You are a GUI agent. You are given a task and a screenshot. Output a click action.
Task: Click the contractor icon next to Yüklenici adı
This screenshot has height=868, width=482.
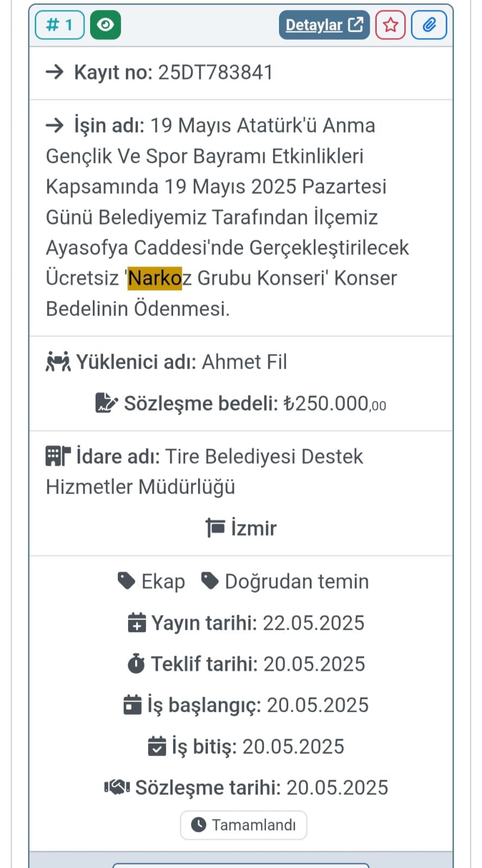58,362
